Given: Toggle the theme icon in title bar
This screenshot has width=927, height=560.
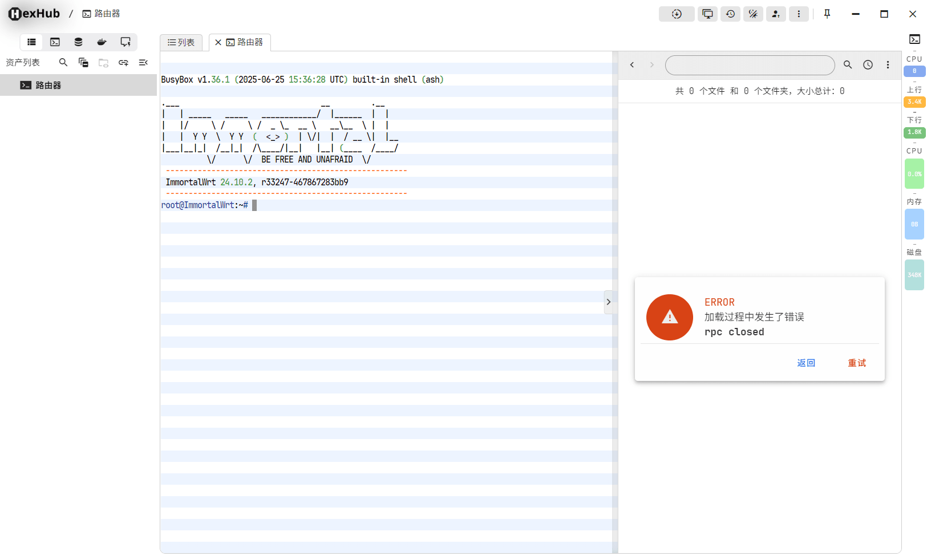Looking at the screenshot, I should click(753, 14).
